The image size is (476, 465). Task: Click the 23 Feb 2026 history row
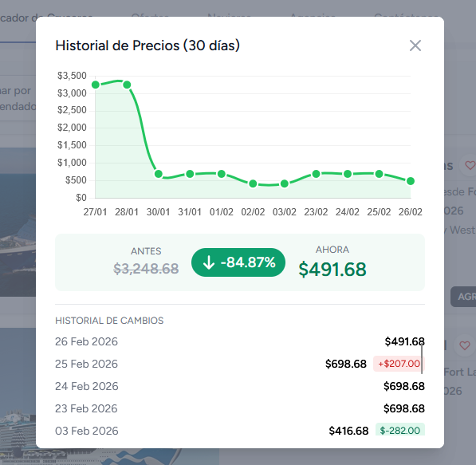click(x=240, y=408)
